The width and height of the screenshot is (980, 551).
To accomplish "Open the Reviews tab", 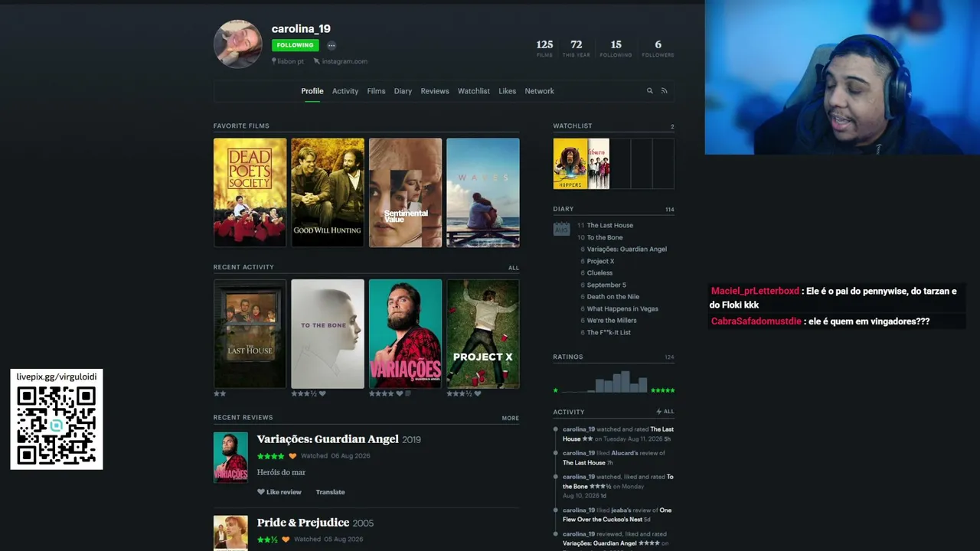I will (x=435, y=91).
